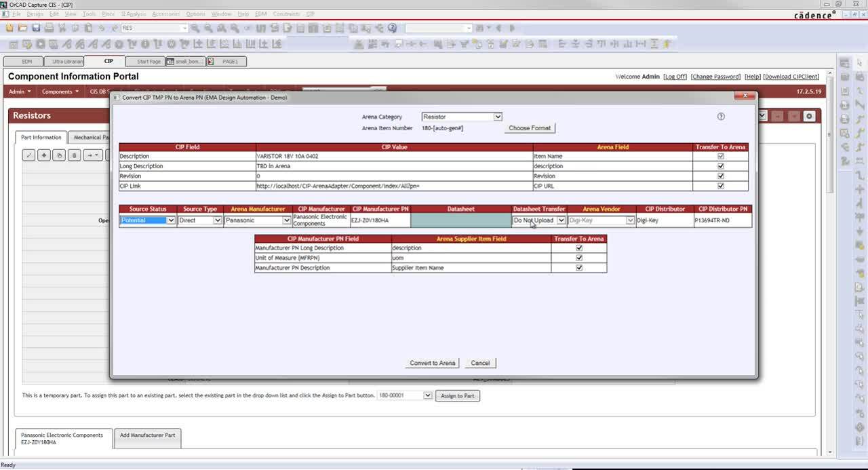Click the Choose Format button
Viewport: 868px width, 470px height.
coord(530,128)
